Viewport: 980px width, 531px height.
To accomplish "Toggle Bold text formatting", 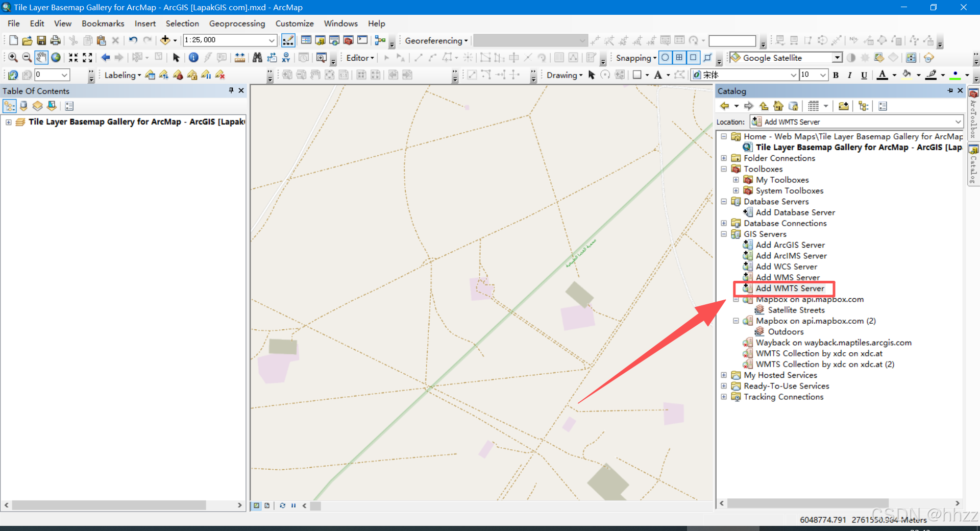I will [836, 75].
